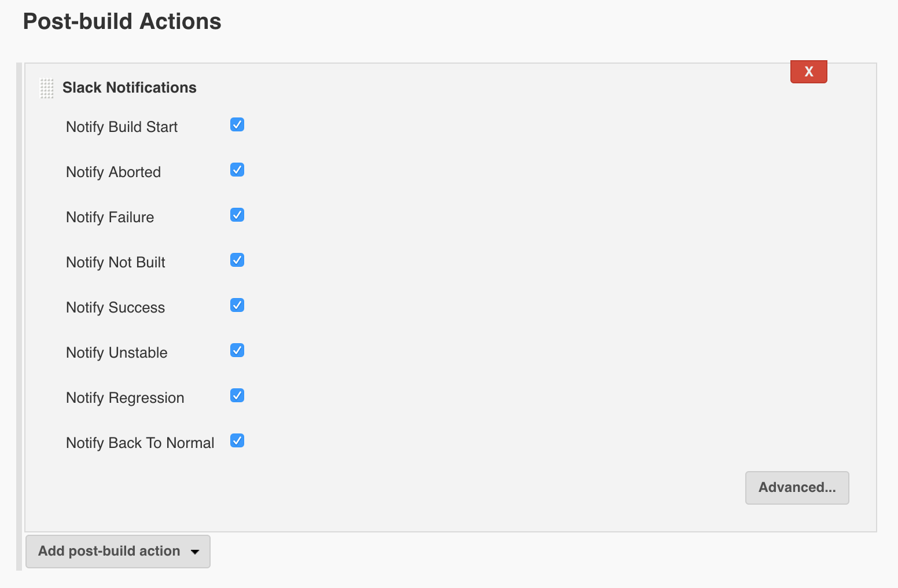Click the Notify Regression label

pos(125,398)
